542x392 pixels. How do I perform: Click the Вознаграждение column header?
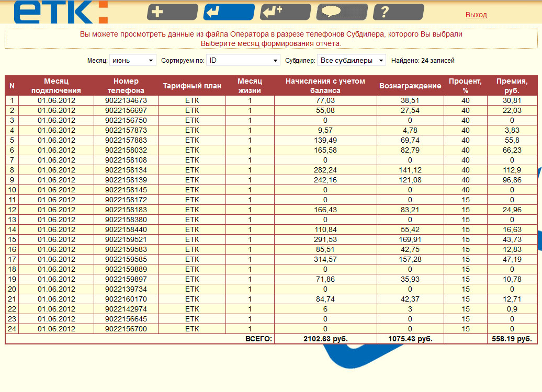click(x=410, y=86)
